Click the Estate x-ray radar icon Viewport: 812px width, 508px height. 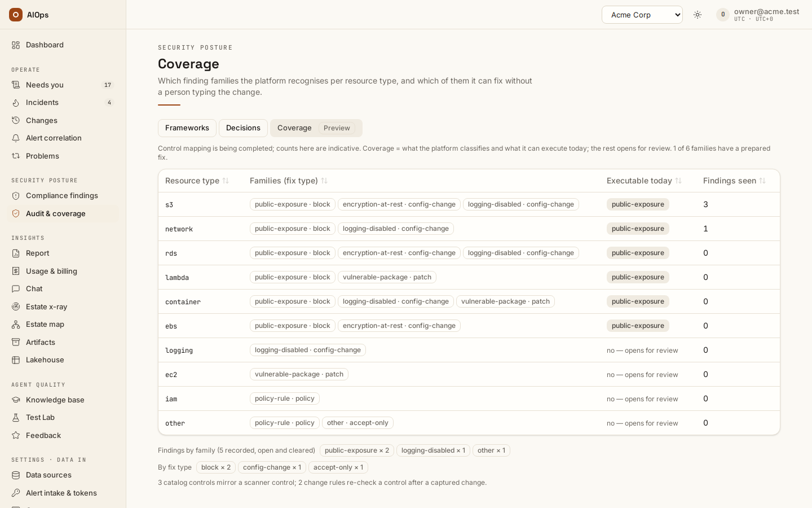[16, 307]
